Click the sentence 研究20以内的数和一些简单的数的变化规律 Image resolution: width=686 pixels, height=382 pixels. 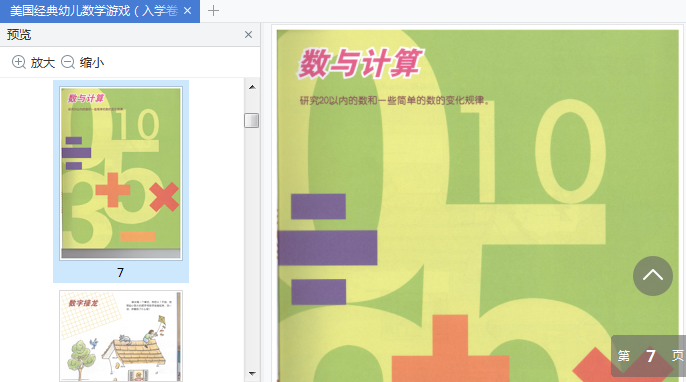coord(395,101)
